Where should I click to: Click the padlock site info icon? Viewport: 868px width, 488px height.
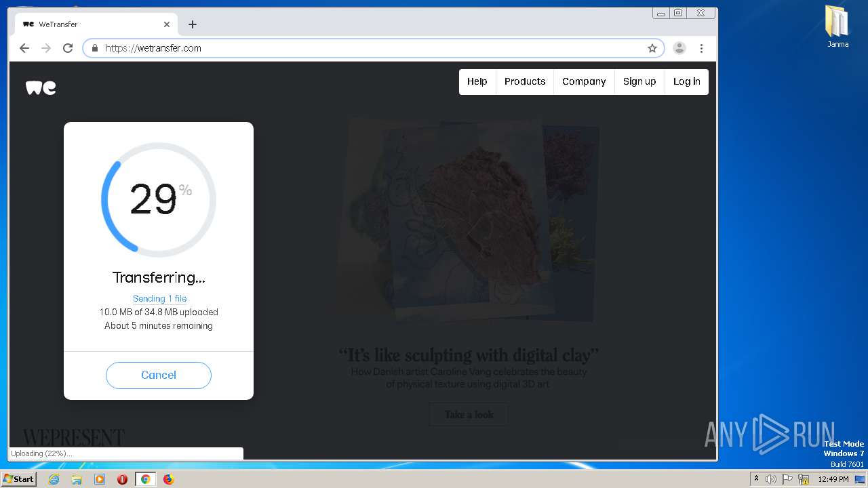[x=95, y=48]
